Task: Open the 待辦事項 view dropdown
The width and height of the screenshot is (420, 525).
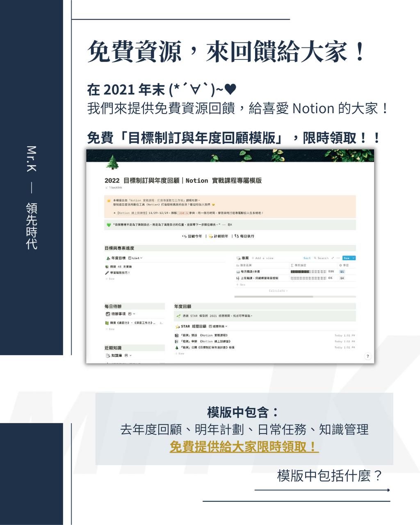Action: pos(132,314)
